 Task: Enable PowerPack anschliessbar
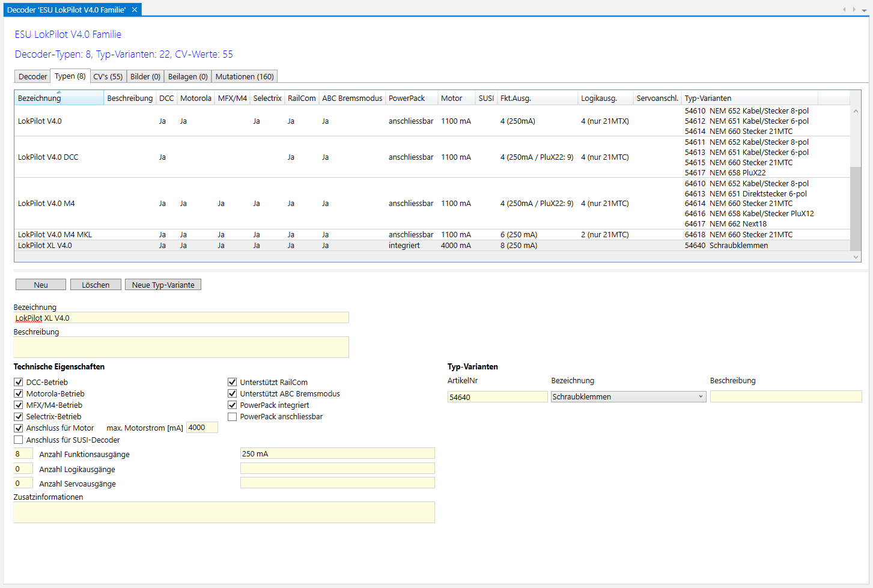(x=233, y=417)
